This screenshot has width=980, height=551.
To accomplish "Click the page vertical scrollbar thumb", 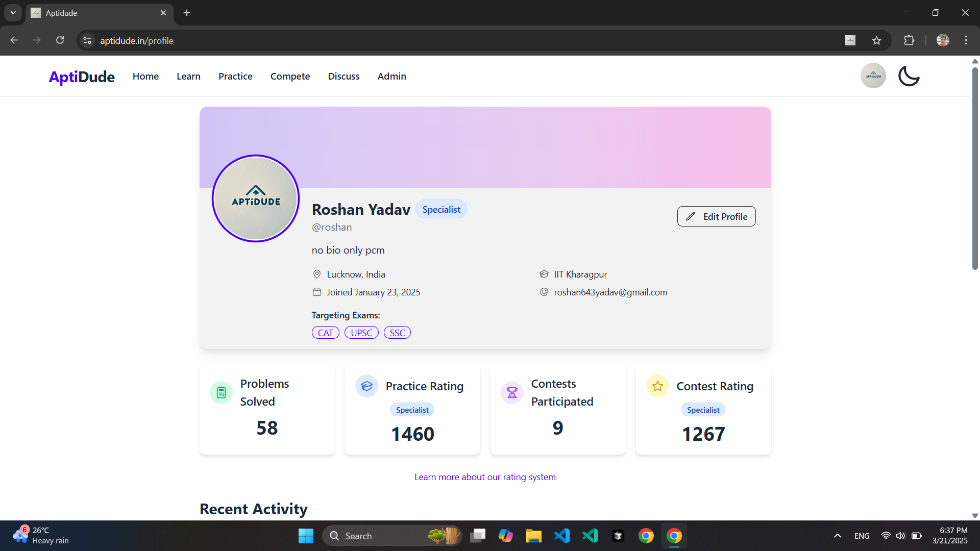I will (975, 168).
